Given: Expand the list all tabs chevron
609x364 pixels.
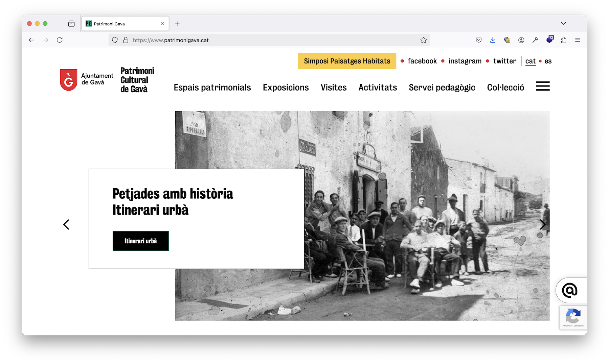Looking at the screenshot, I should pos(563,24).
